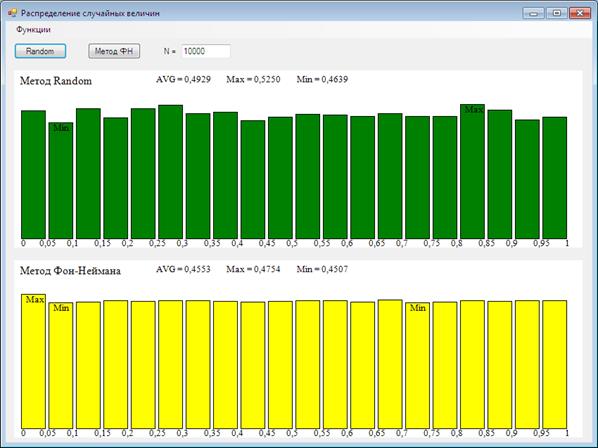
Task: Click the Random button
Action: (x=40, y=51)
